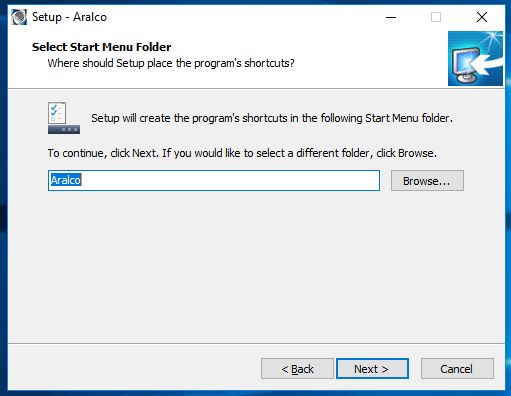Click the "Setup will create the program's shortcuts" text
The image size is (511, 396).
(272, 118)
